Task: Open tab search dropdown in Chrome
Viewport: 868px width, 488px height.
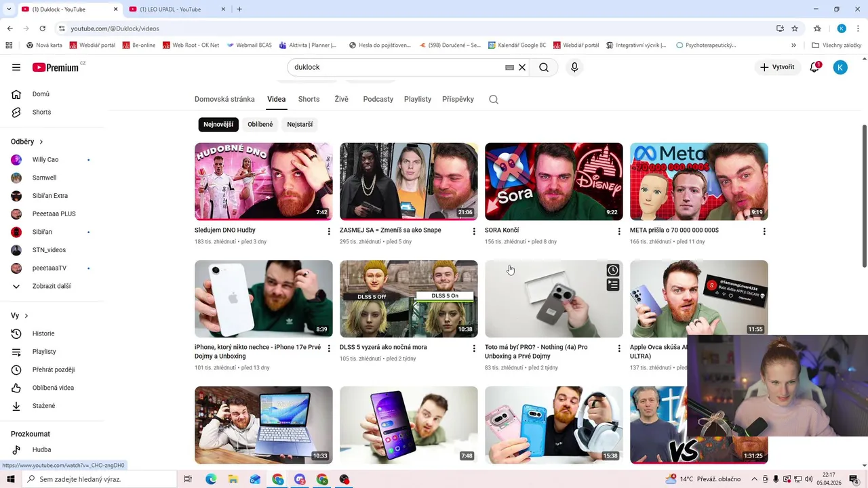Action: 9,9
